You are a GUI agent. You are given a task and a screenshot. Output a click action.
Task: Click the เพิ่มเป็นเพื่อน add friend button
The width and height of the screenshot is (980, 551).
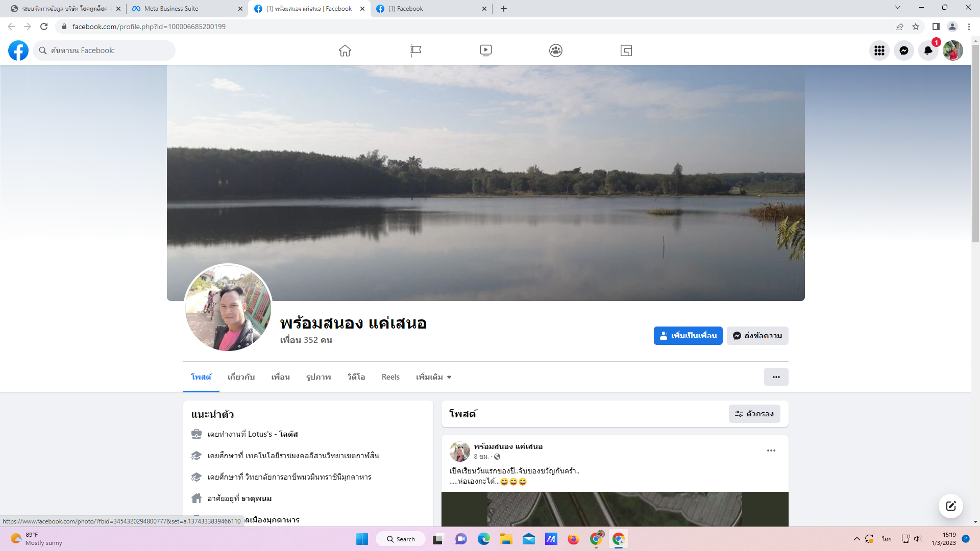(x=688, y=336)
